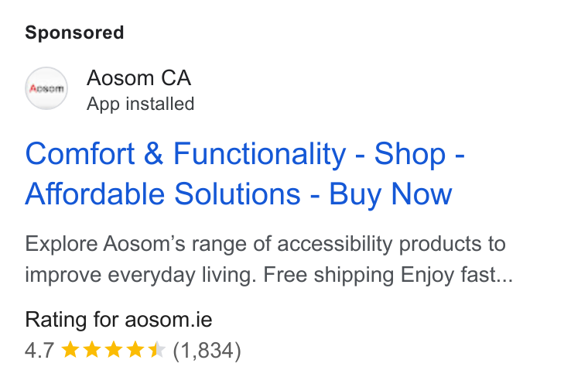588x384 pixels.
Task: Open the 'Affordable Solutions' headline line
Action: click(162, 194)
